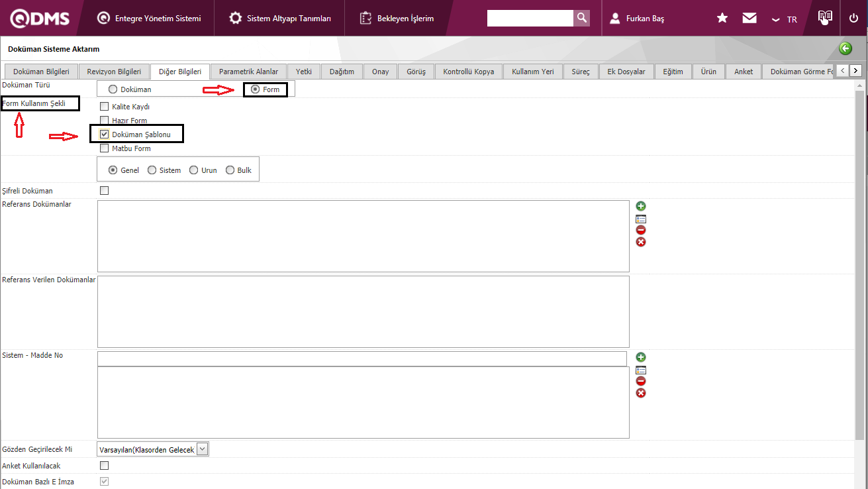This screenshot has width=868, height=489.
Task: Switch to the Süreç tab
Action: tap(581, 72)
